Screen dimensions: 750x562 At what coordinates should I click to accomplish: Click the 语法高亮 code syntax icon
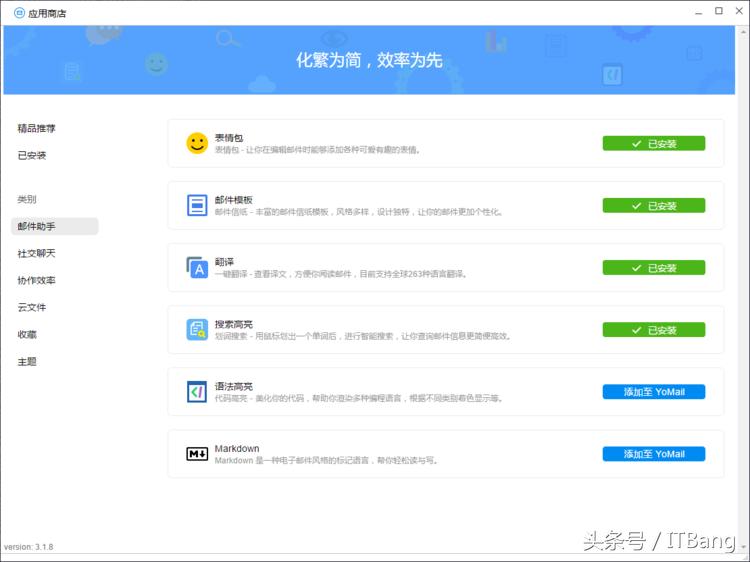click(197, 392)
